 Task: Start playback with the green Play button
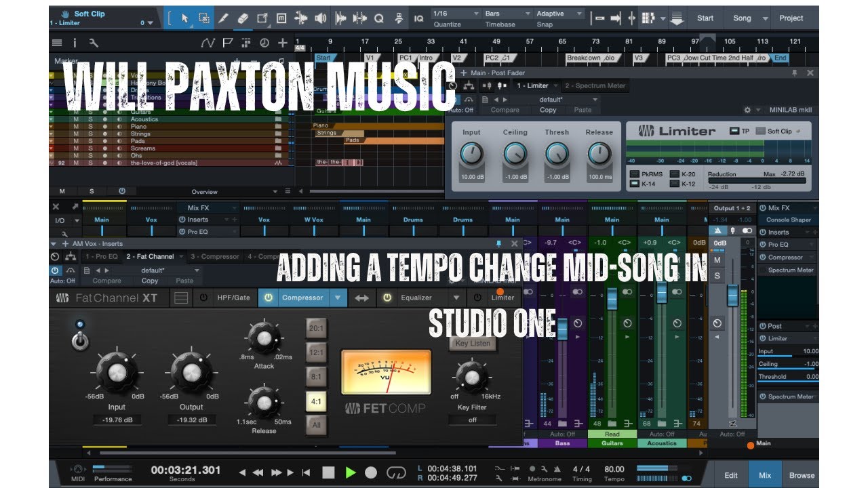(351, 472)
